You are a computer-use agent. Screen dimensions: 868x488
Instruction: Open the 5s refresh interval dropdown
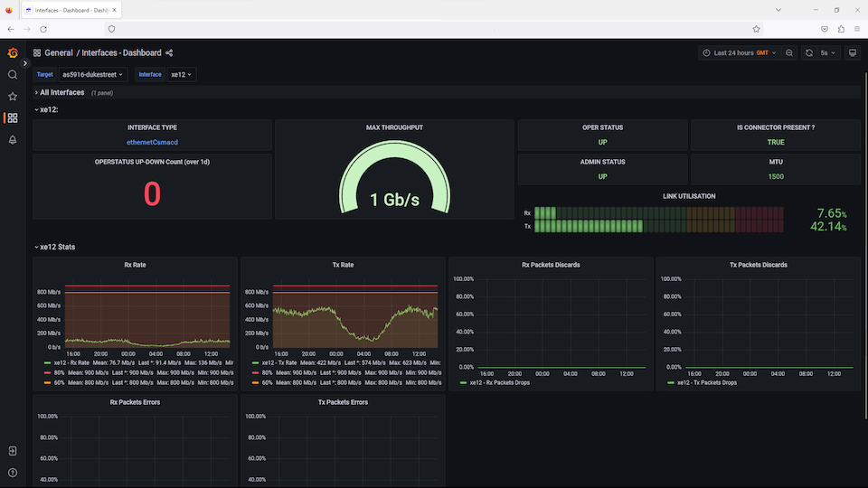pyautogui.click(x=828, y=53)
